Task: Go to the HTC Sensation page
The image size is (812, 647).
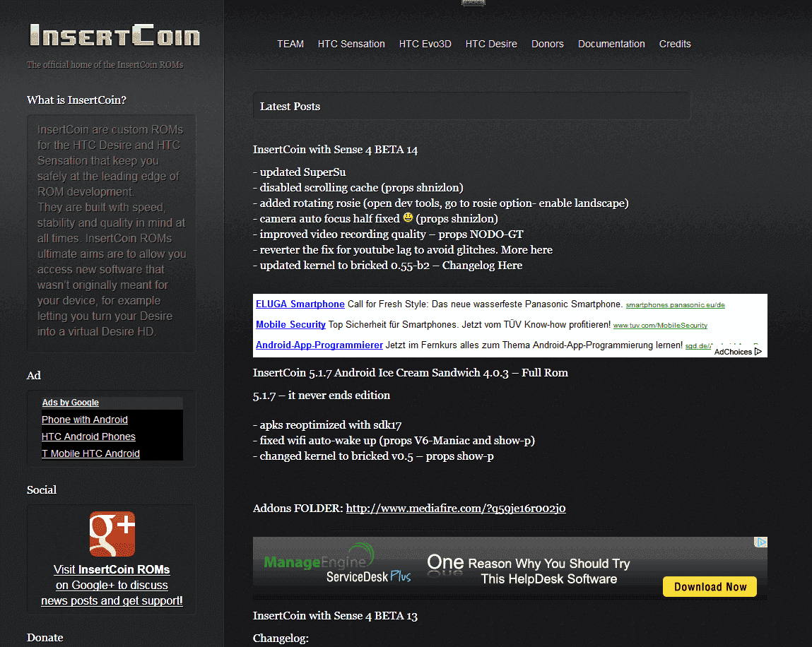Action: [351, 44]
